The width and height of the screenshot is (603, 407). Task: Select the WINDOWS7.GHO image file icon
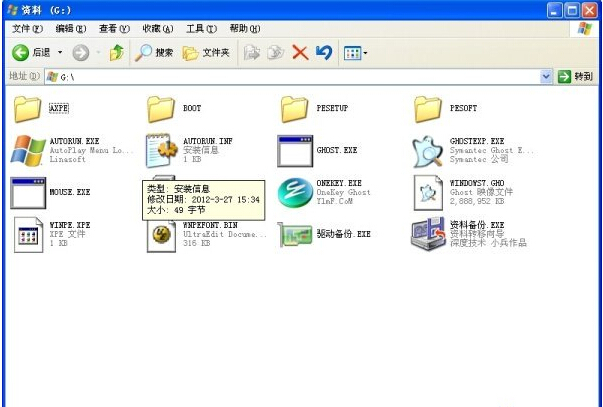[x=428, y=193]
